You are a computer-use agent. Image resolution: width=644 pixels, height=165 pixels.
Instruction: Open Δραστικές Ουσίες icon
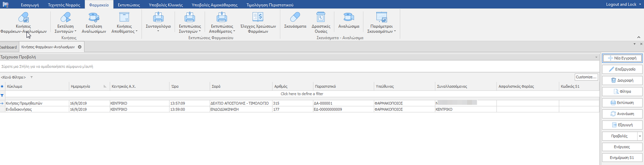(320, 18)
